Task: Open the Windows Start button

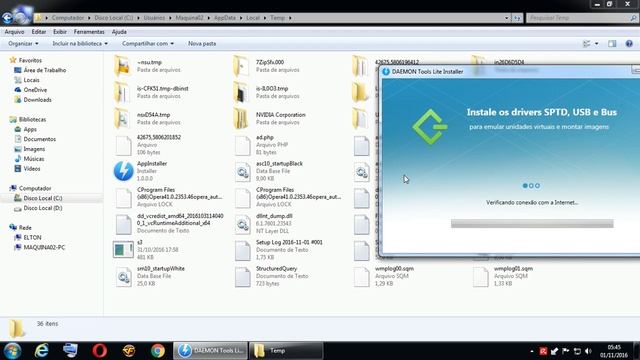Action: 12,351
